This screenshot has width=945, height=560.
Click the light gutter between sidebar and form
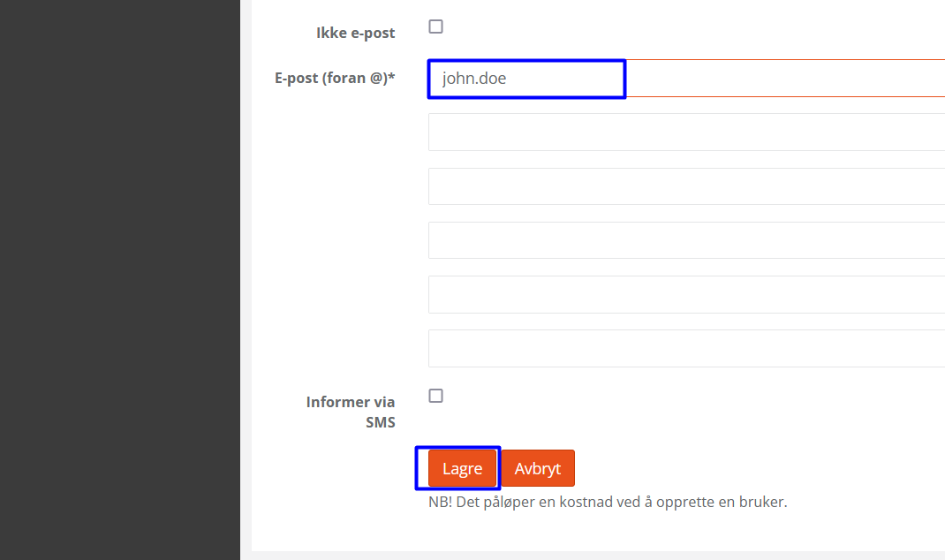click(246, 280)
